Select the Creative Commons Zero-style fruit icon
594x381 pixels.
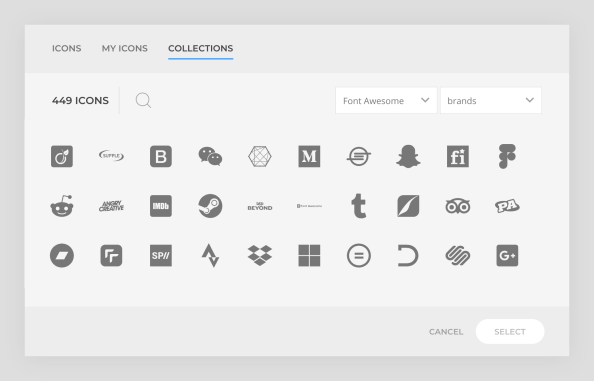tap(62, 156)
